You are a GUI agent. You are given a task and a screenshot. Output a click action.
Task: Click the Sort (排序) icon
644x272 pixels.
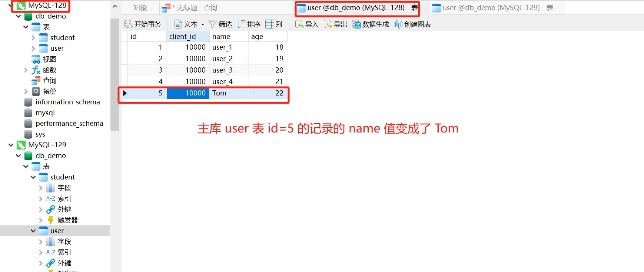coord(241,24)
